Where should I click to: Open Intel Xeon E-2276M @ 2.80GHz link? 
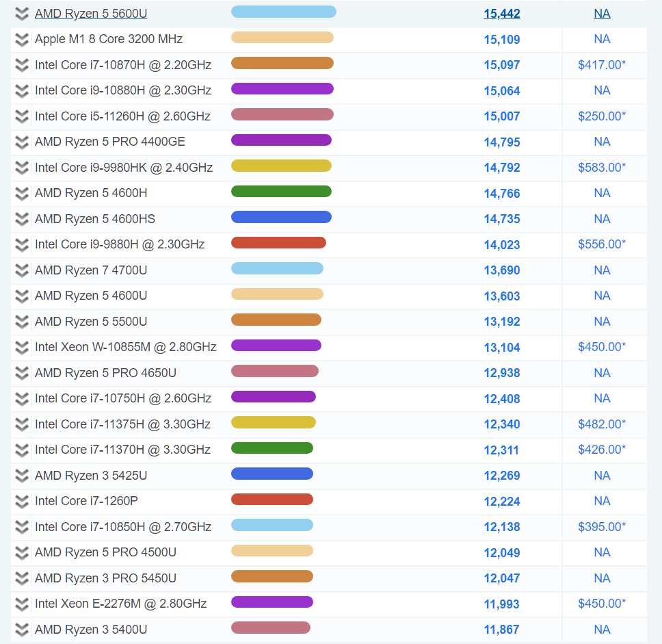coord(121,604)
